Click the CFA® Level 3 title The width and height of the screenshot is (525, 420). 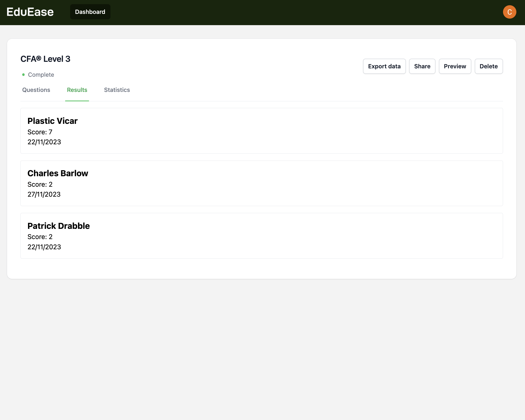[x=46, y=59]
